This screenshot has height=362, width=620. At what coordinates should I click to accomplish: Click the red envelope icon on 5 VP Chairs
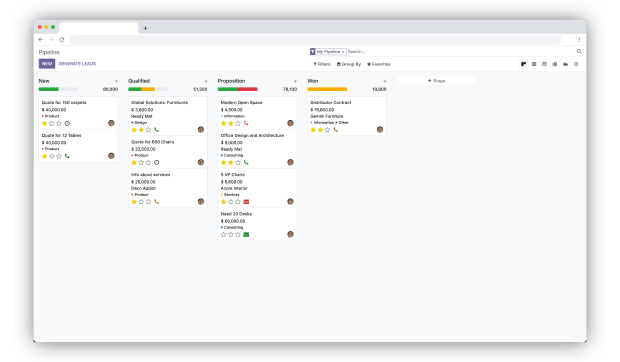click(x=246, y=202)
